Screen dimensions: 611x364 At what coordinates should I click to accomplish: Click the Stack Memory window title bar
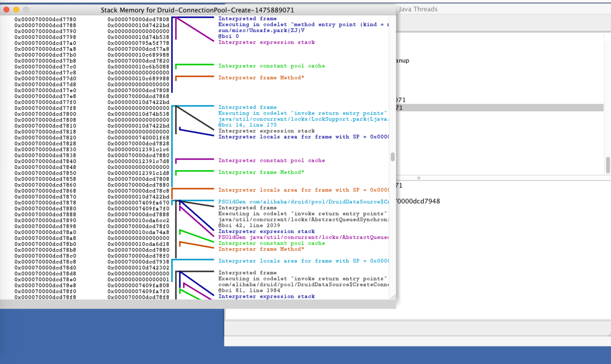pyautogui.click(x=198, y=10)
